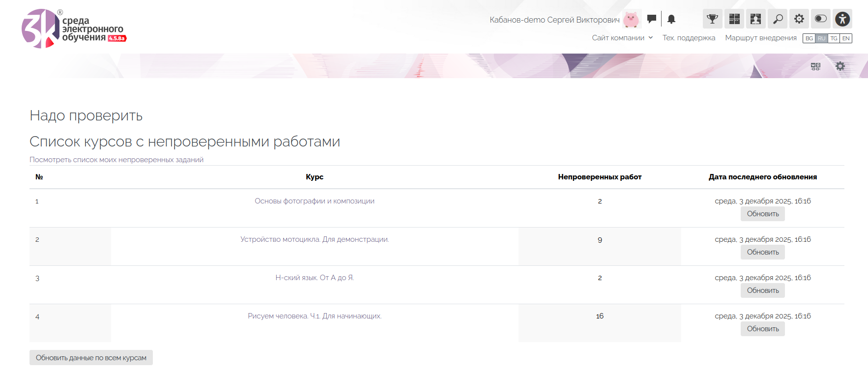Click the user's pig avatar picture

(x=631, y=20)
